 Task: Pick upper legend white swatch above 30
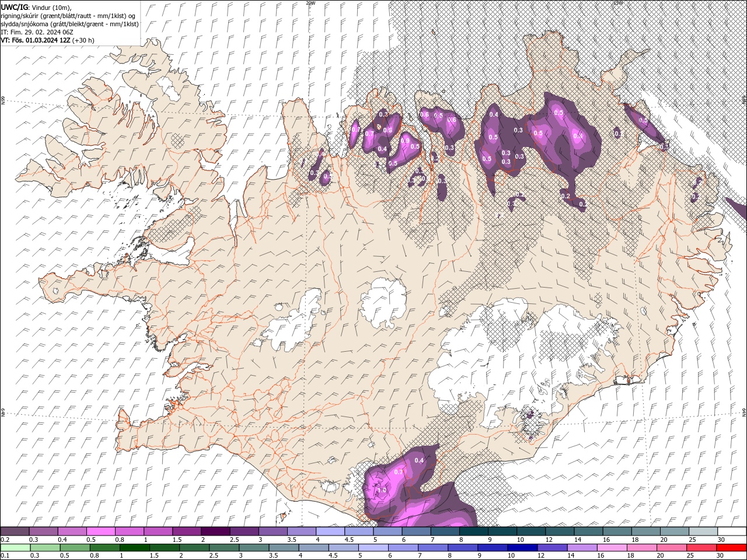[732, 531]
